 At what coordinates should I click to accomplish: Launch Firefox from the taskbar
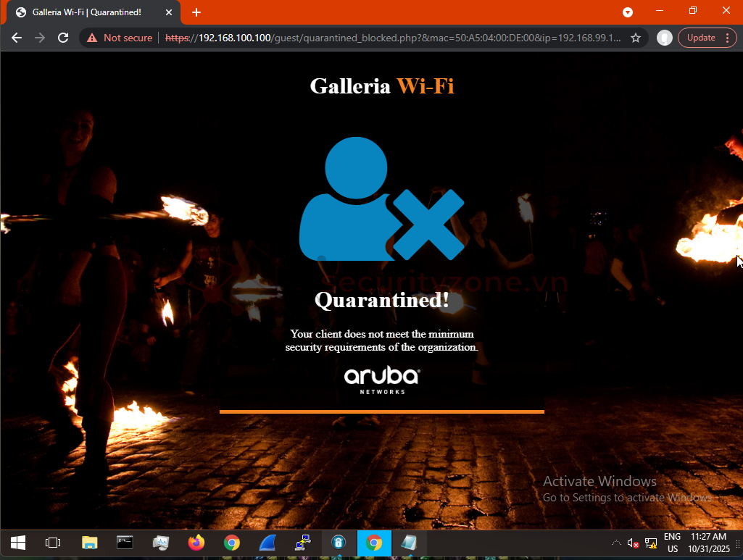pos(196,543)
